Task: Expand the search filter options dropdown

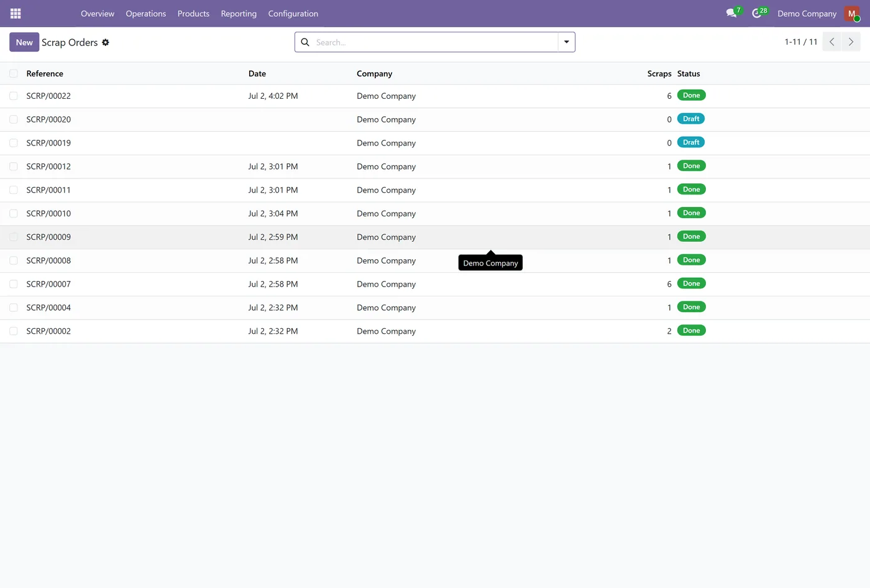Action: tap(566, 42)
